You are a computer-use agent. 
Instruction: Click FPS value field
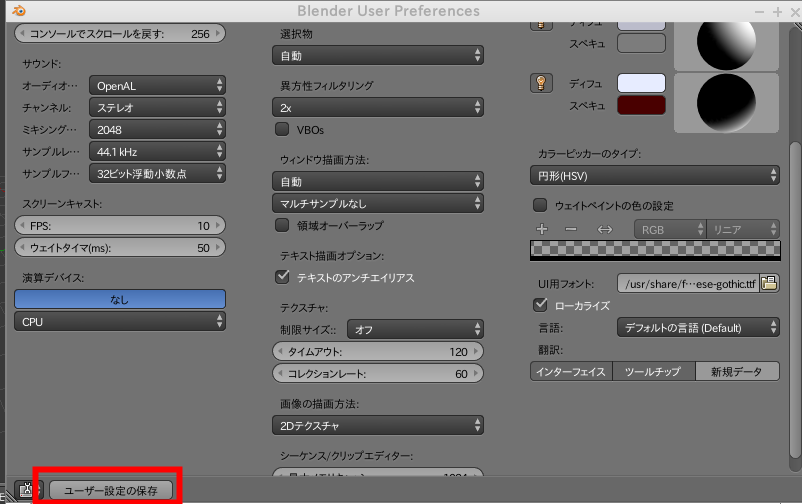coord(120,225)
